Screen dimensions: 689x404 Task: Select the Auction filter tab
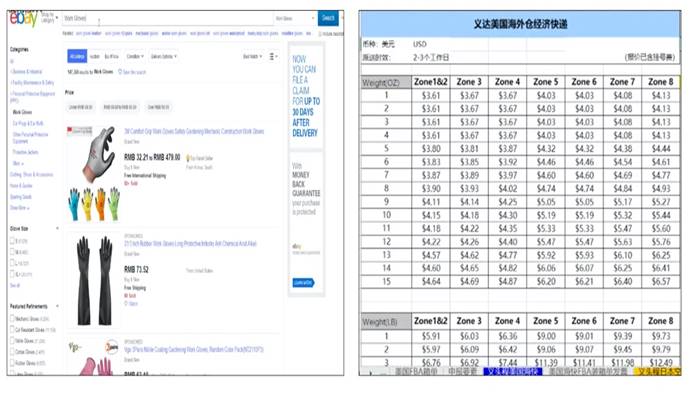coord(95,56)
